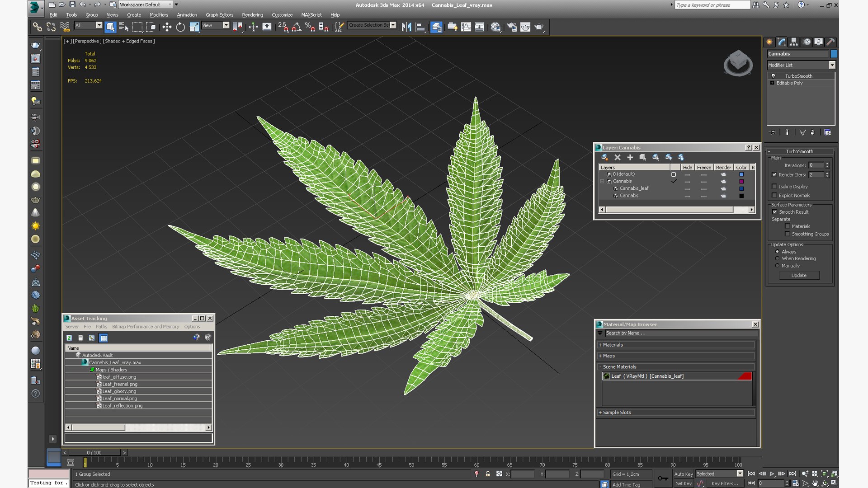Enable Separate by Smoothing Groups checkbox
The image size is (868, 488).
pyautogui.click(x=788, y=234)
